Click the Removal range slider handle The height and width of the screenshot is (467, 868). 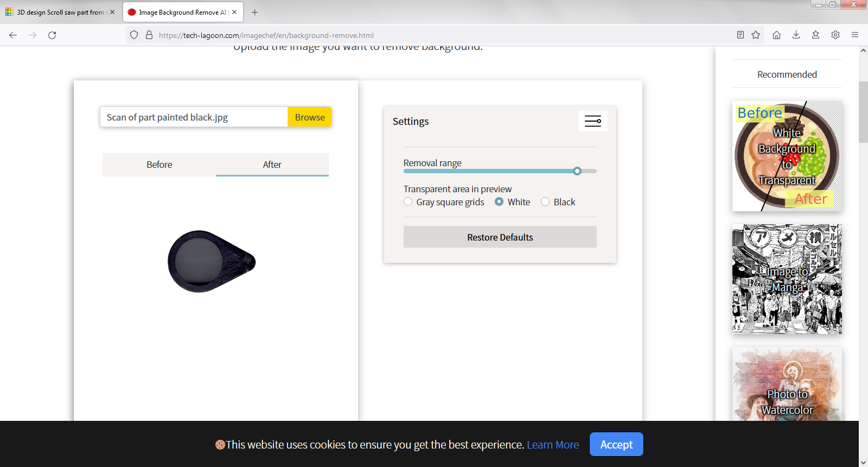coord(577,171)
